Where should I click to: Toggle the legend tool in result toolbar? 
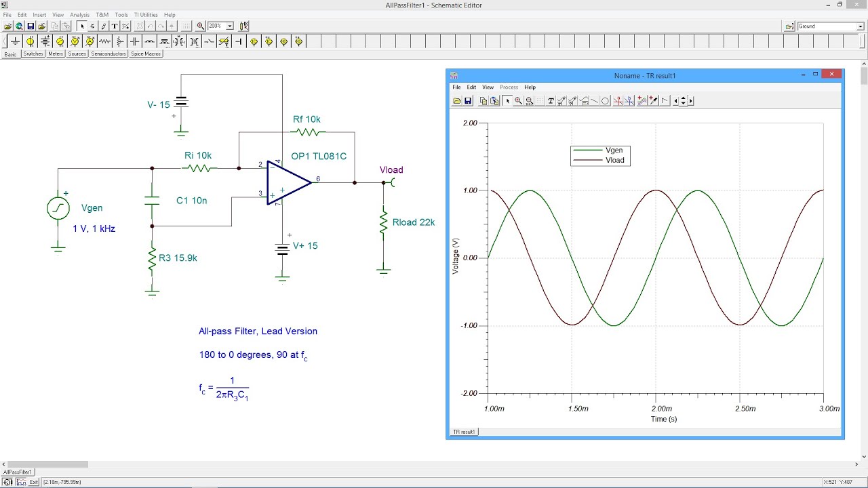click(x=584, y=101)
